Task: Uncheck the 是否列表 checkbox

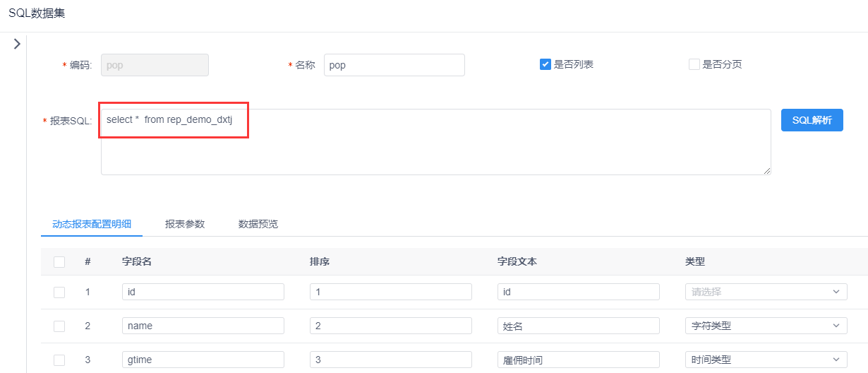Action: tap(545, 64)
